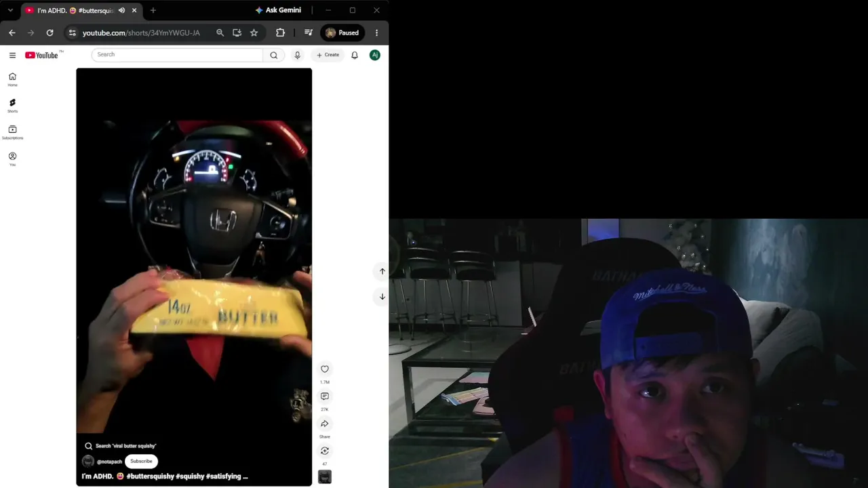868x488 pixels.
Task: Open the sound thumbnail below Remix
Action: (325, 477)
